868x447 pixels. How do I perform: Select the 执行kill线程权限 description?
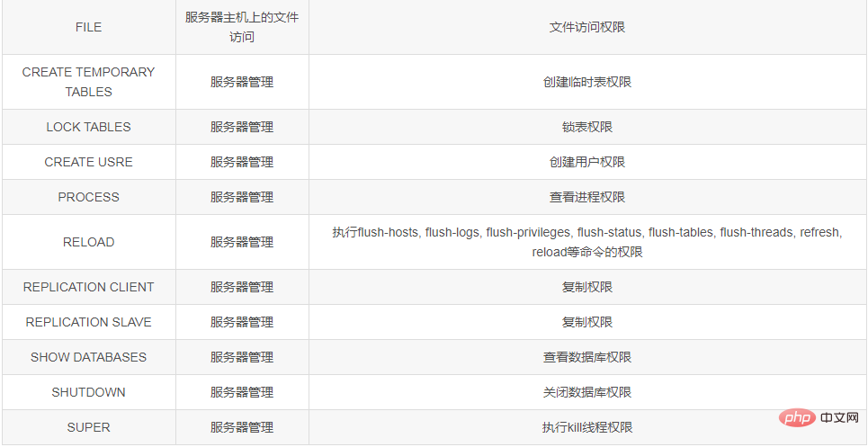click(587, 427)
